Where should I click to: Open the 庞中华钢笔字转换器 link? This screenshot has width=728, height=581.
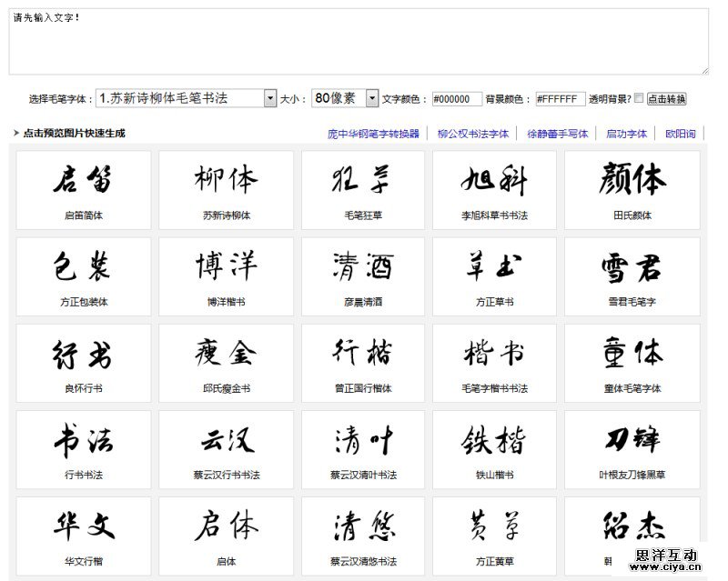pyautogui.click(x=373, y=134)
